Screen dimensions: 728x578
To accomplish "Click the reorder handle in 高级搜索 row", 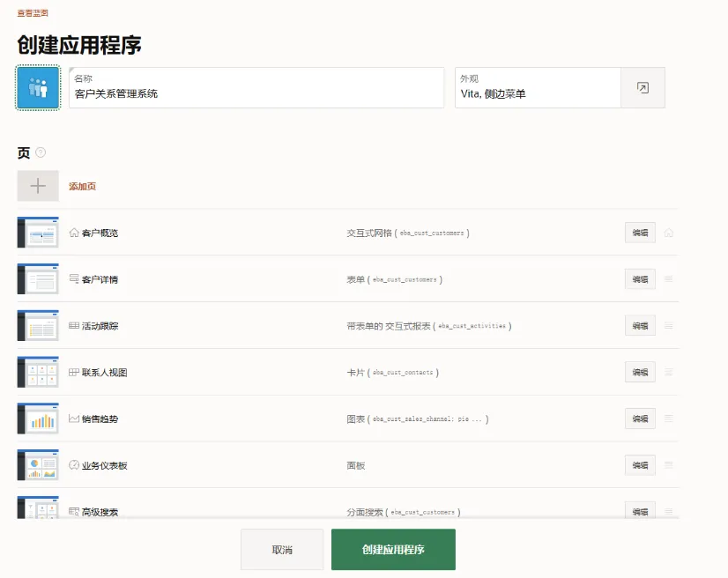I will pos(669,511).
